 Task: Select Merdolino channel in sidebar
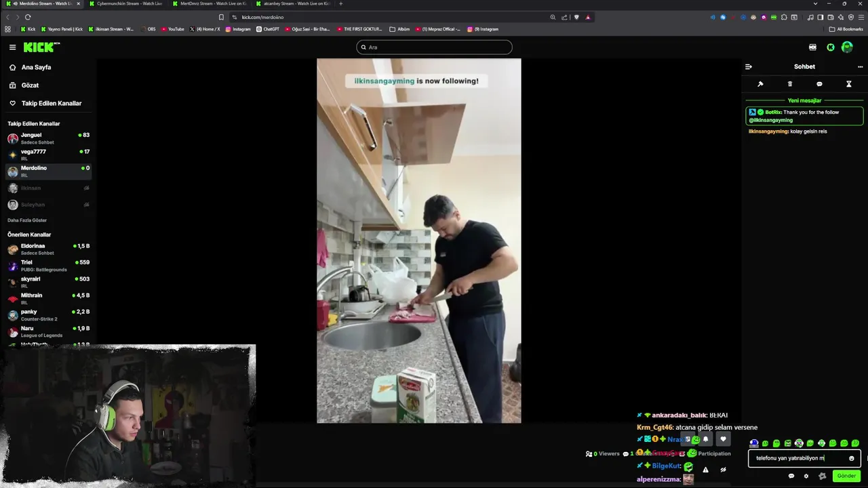tap(48, 171)
